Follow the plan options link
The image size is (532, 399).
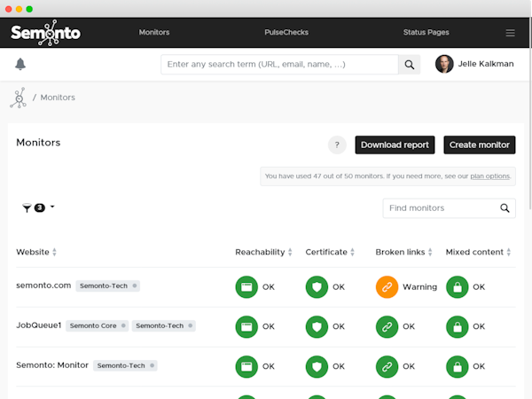coord(489,176)
